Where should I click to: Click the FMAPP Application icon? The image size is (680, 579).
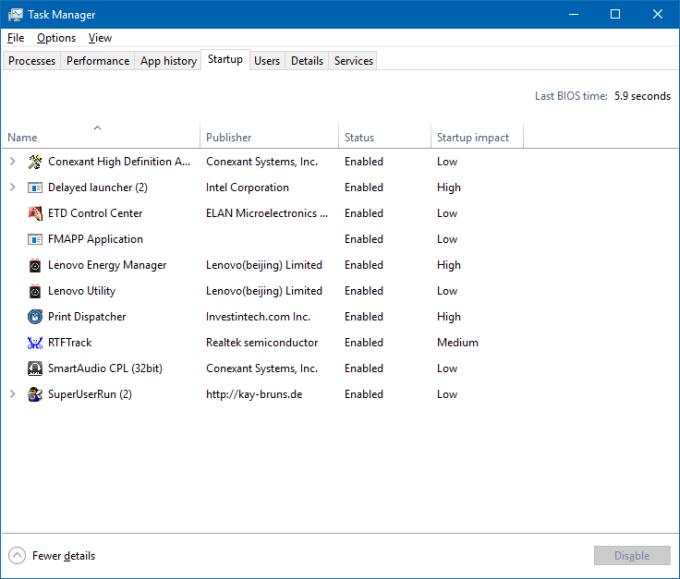[35, 239]
